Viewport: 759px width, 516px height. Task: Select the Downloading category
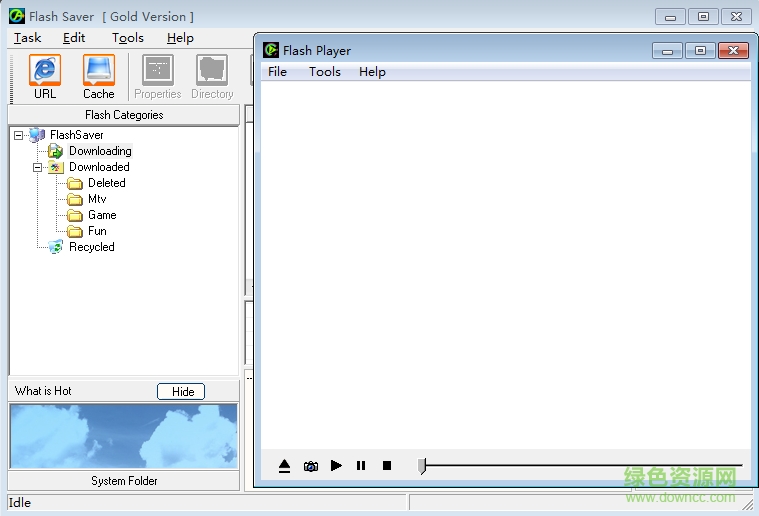(x=99, y=151)
